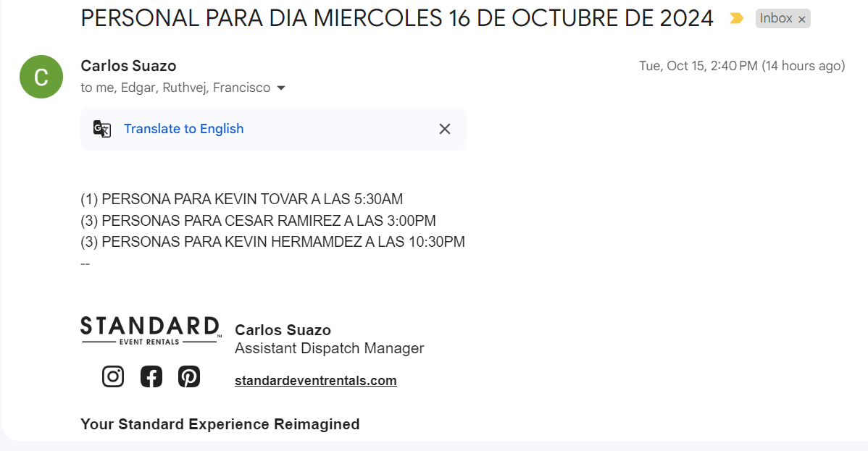Screen dimensions: 868x451
Task: Dismiss the translate bar
Action: click(x=445, y=129)
